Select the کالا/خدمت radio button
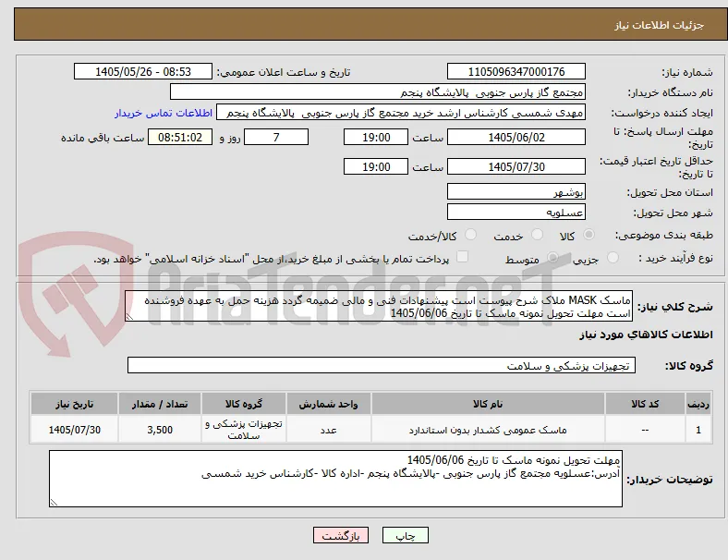728x560 pixels. coord(471,235)
